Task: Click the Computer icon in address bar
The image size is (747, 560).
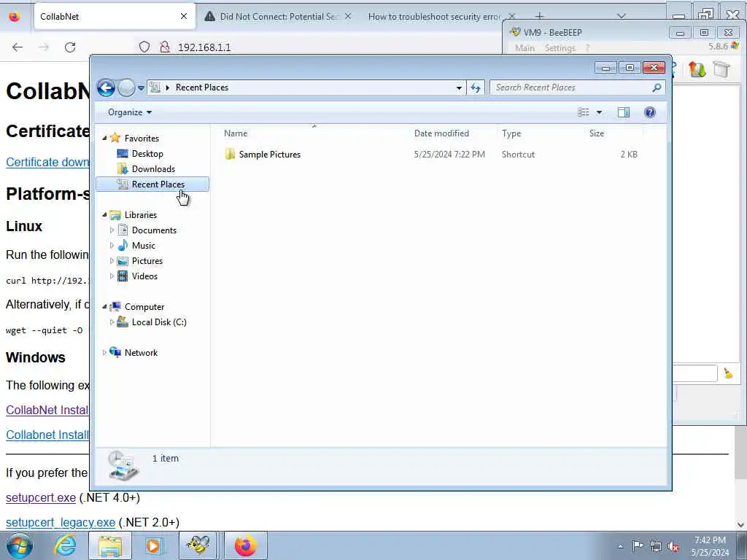Action: tap(155, 87)
